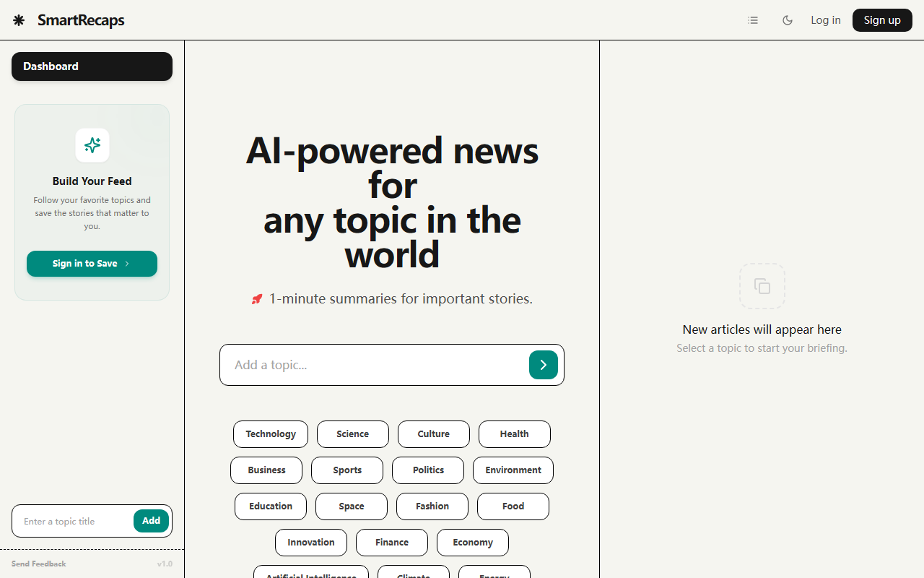Screen dimensions: 924x578
Task: Select the Sports topic chip
Action: 347,470
